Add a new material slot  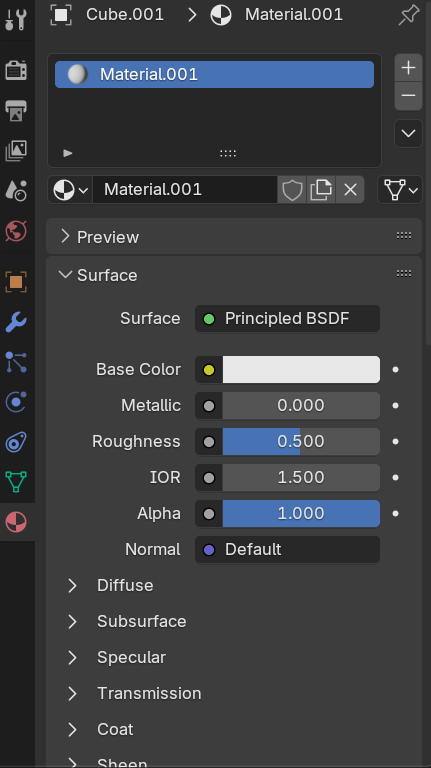pos(408,68)
